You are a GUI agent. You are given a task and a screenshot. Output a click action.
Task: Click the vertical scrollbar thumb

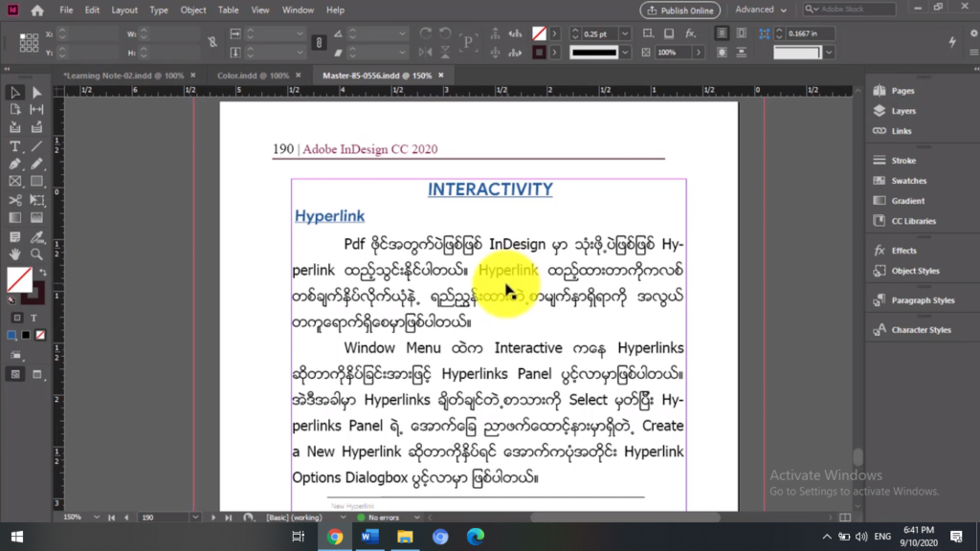(x=857, y=457)
